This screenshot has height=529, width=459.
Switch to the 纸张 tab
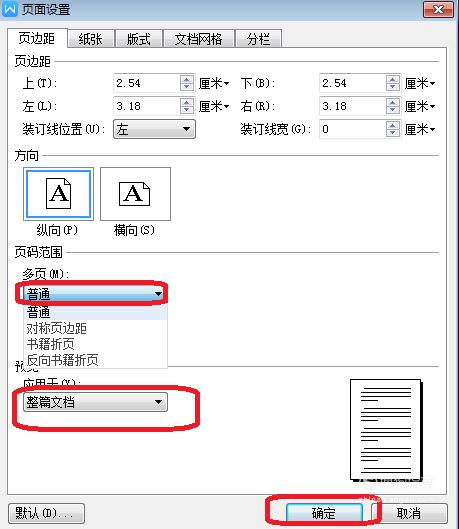pos(90,39)
